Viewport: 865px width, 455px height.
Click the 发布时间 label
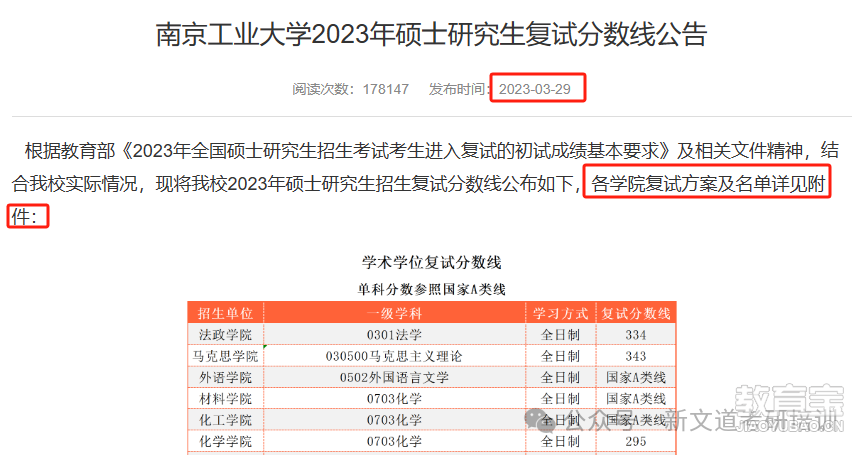pyautogui.click(x=457, y=89)
